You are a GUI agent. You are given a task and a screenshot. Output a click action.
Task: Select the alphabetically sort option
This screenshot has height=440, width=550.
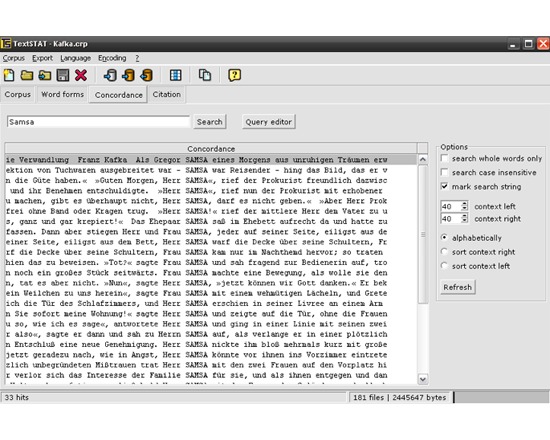click(444, 238)
